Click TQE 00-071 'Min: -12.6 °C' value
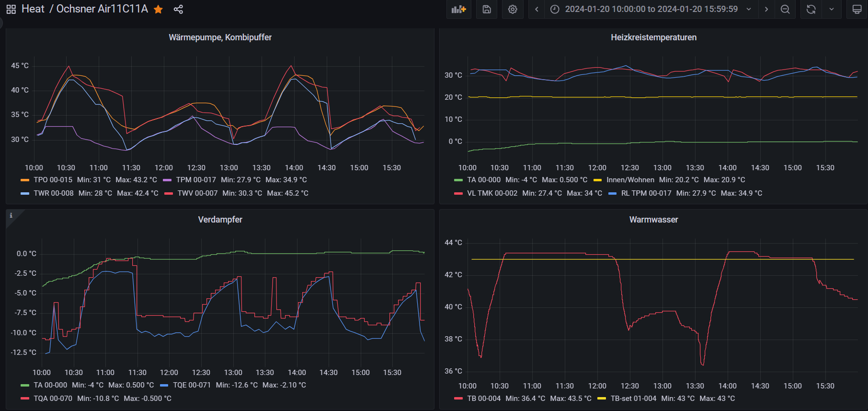The height and width of the screenshot is (411, 868). pyautogui.click(x=237, y=385)
